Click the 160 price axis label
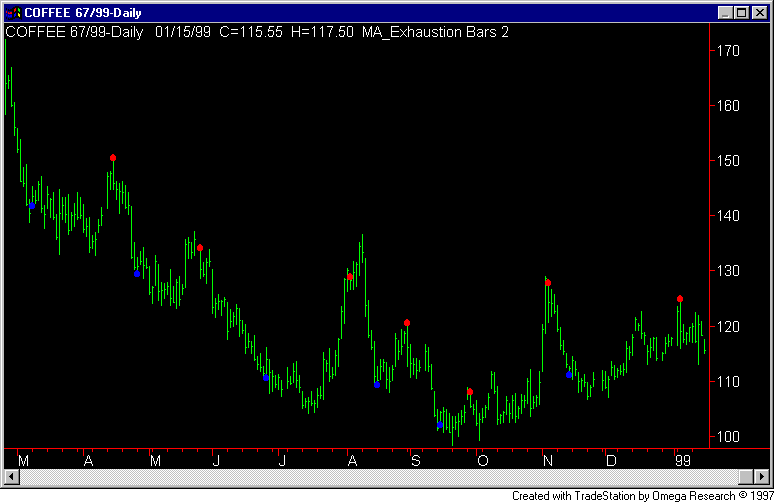The image size is (774, 502). click(x=728, y=106)
